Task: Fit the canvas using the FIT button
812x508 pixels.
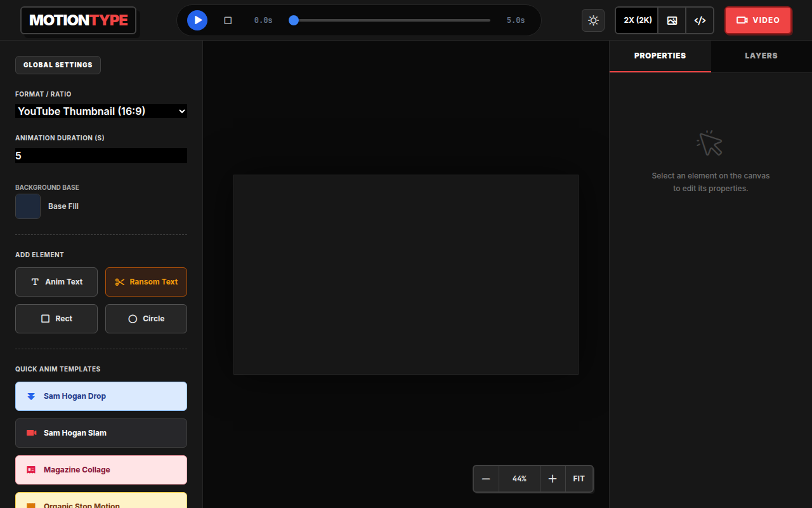Action: click(x=579, y=479)
